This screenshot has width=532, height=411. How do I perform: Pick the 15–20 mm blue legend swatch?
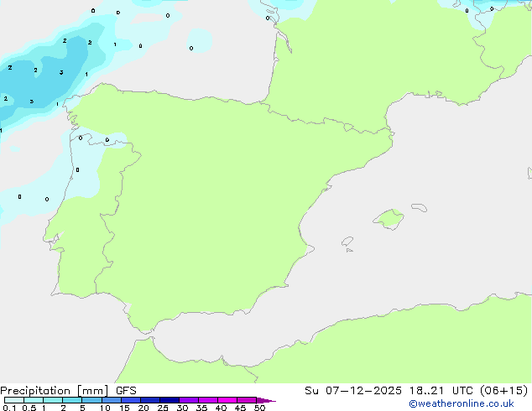[131, 400]
